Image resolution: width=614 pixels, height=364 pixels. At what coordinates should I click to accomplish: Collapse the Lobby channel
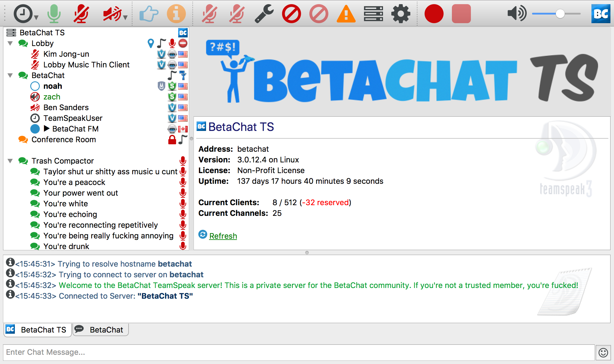10,43
